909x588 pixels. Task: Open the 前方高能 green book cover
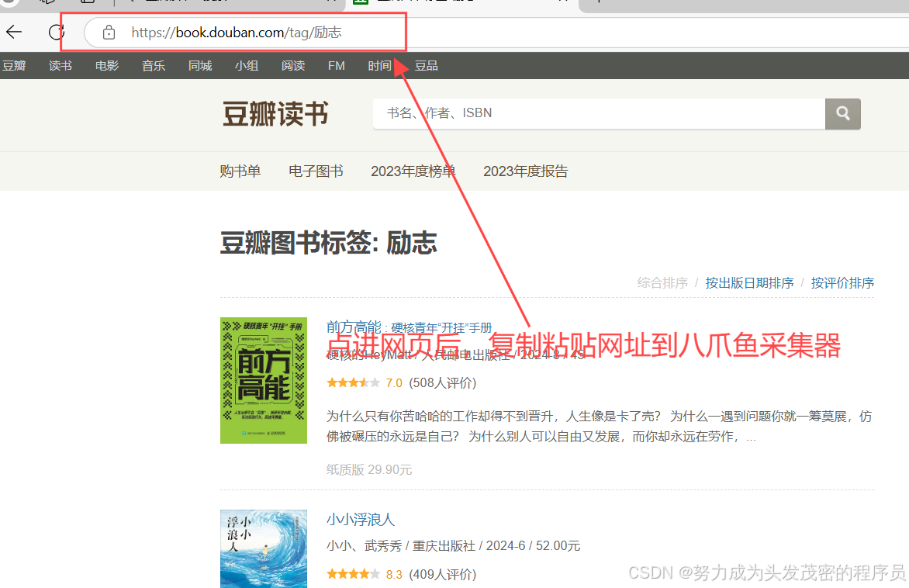264,380
